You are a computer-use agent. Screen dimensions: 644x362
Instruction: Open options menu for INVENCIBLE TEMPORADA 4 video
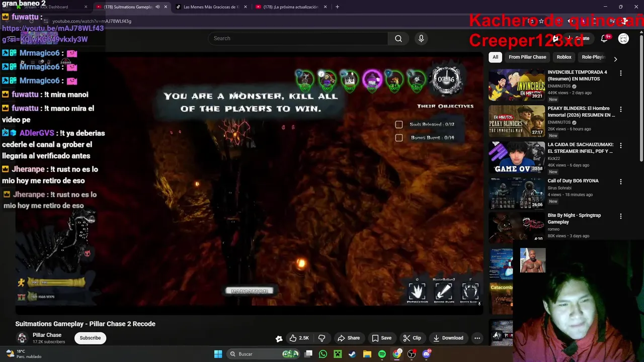tap(620, 73)
